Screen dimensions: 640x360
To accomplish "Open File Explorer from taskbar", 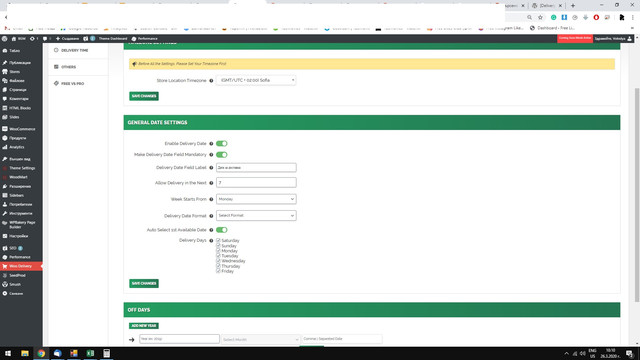I will 25,353.
